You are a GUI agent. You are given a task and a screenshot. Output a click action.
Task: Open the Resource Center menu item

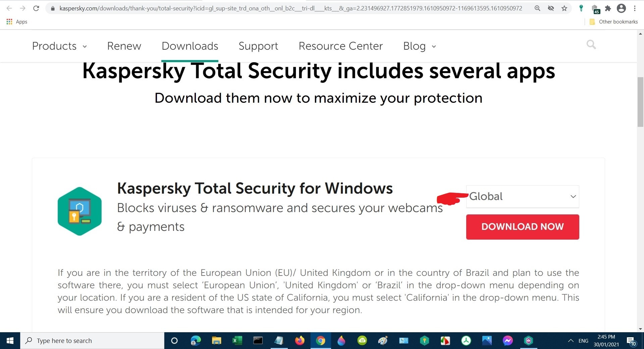pos(340,46)
